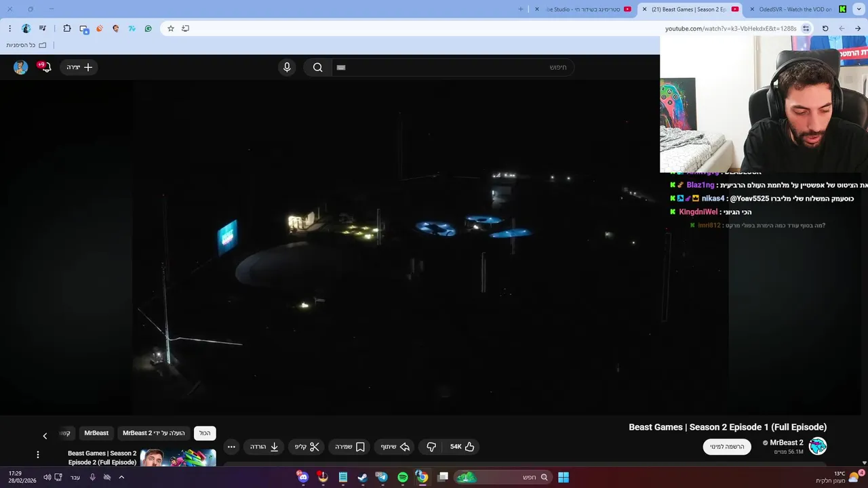Click Windows taskbar search box

(x=502, y=477)
